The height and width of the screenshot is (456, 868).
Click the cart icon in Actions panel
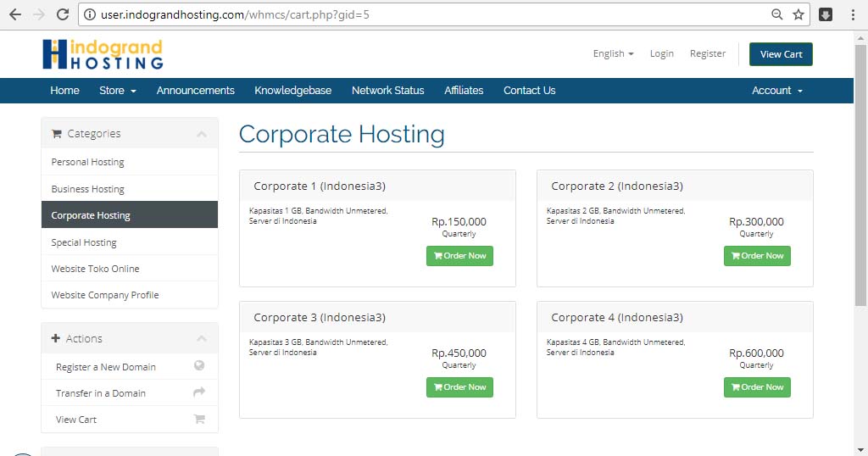tap(199, 419)
